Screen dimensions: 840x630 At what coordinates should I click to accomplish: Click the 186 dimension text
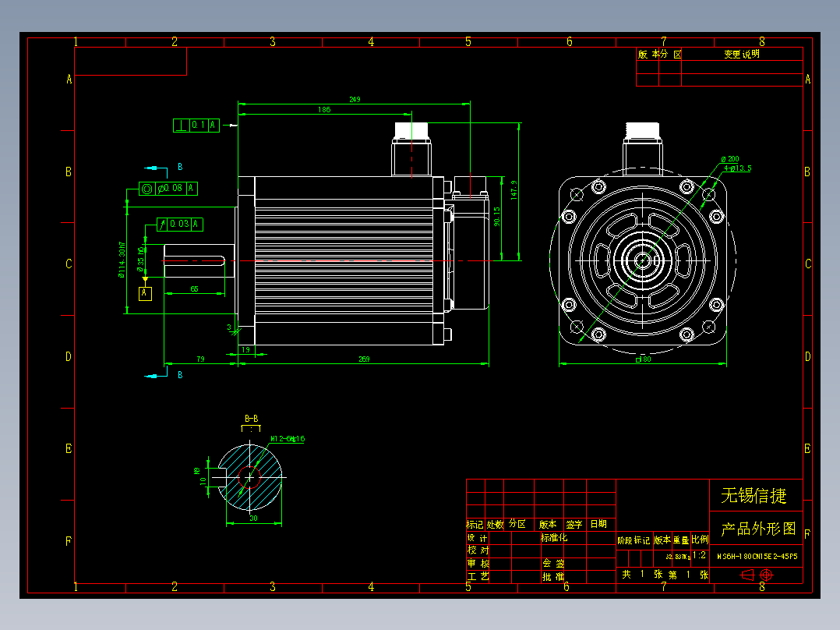click(324, 109)
